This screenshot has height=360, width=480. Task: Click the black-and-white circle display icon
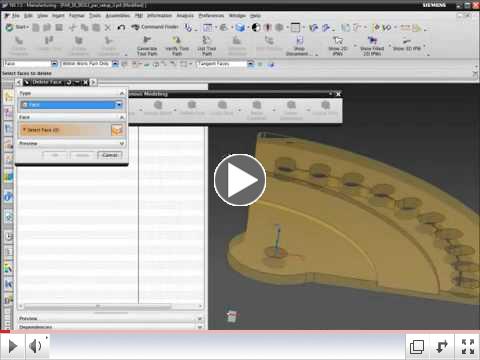tap(256, 28)
